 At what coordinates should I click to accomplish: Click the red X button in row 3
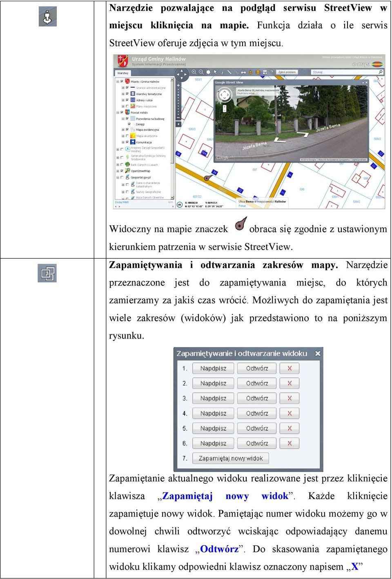point(290,399)
